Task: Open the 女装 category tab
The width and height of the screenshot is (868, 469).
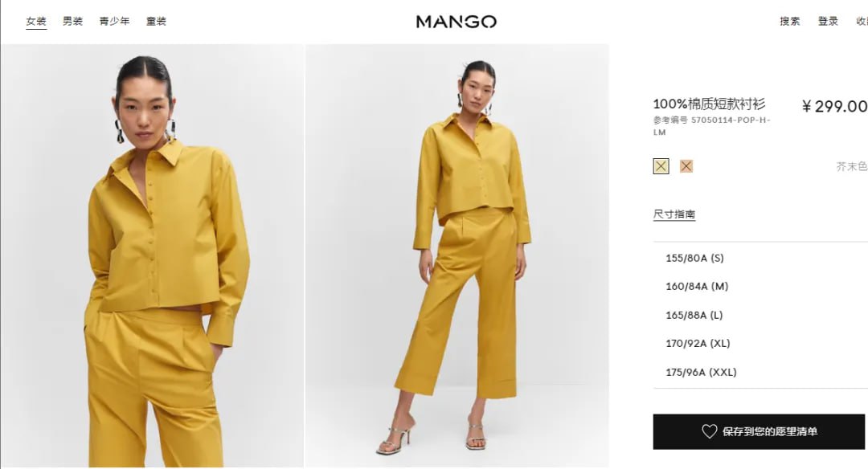Action: [36, 21]
